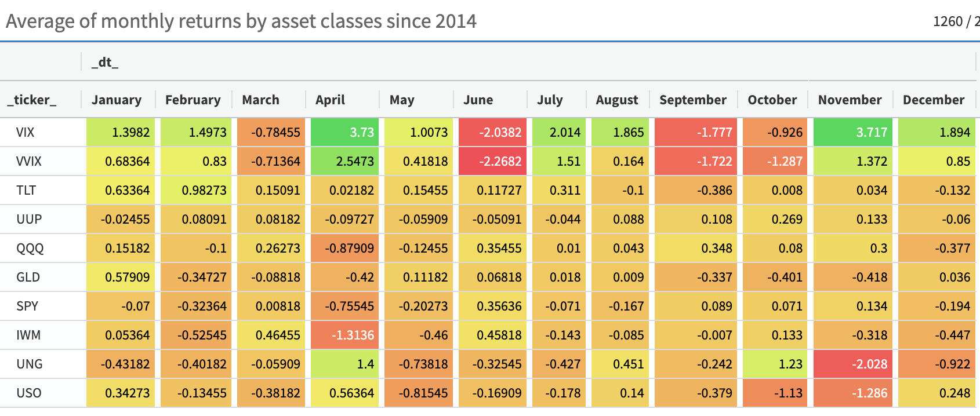Click the VIX row label
The width and height of the screenshot is (980, 416).
point(26,132)
